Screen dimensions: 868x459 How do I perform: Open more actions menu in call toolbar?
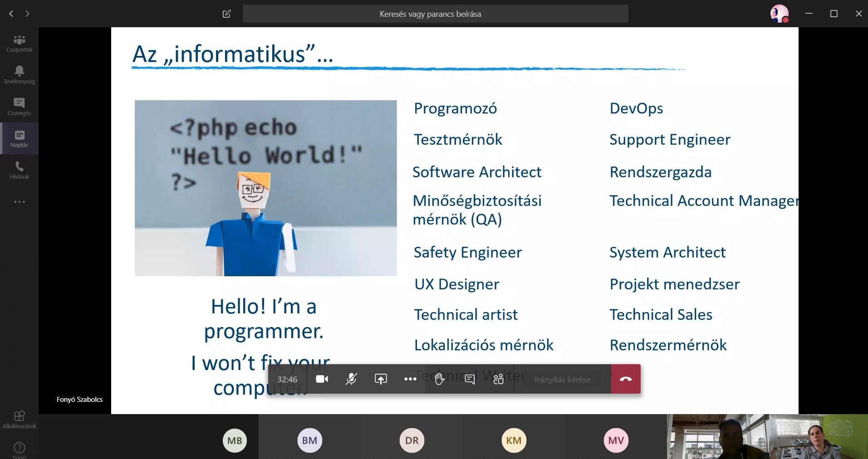point(410,379)
